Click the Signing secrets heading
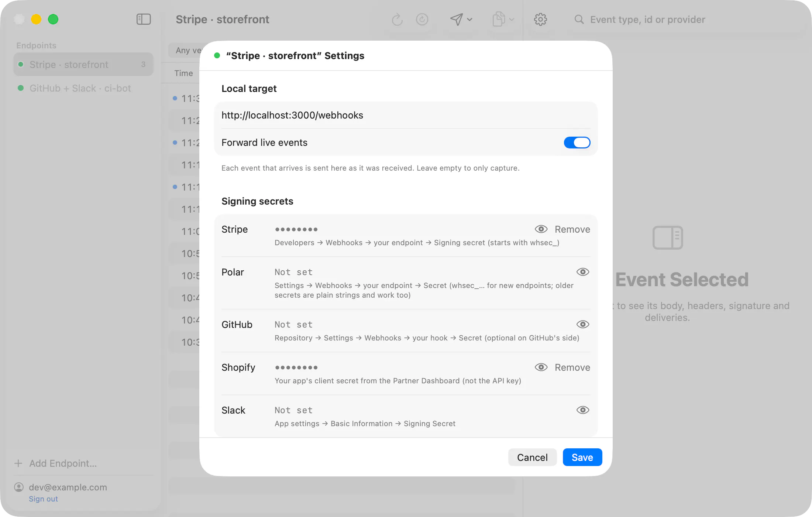Image resolution: width=812 pixels, height=517 pixels. point(257,201)
